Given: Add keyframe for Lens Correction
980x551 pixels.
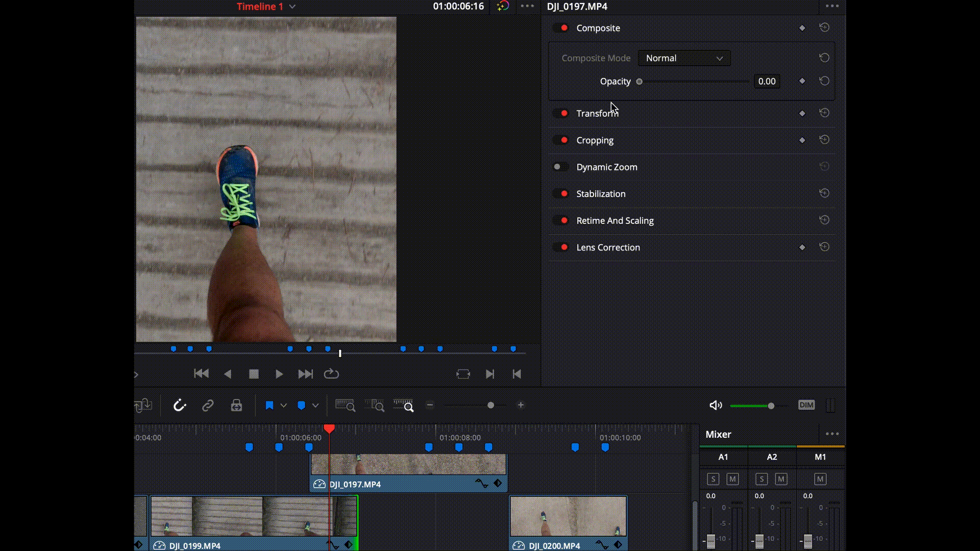Looking at the screenshot, I should tap(802, 247).
